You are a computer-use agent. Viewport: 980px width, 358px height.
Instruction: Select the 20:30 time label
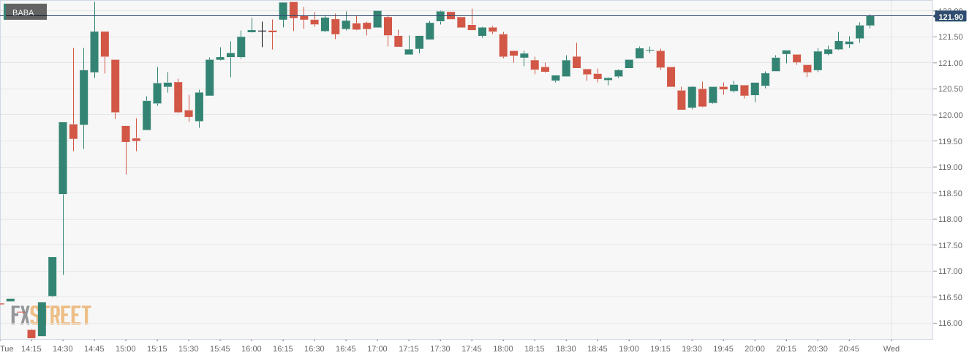point(818,348)
